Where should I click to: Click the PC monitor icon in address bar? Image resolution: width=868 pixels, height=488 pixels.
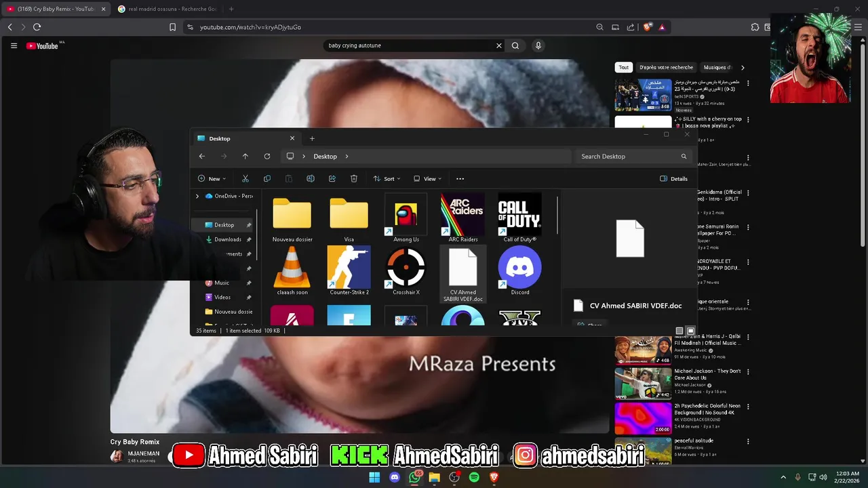point(290,157)
